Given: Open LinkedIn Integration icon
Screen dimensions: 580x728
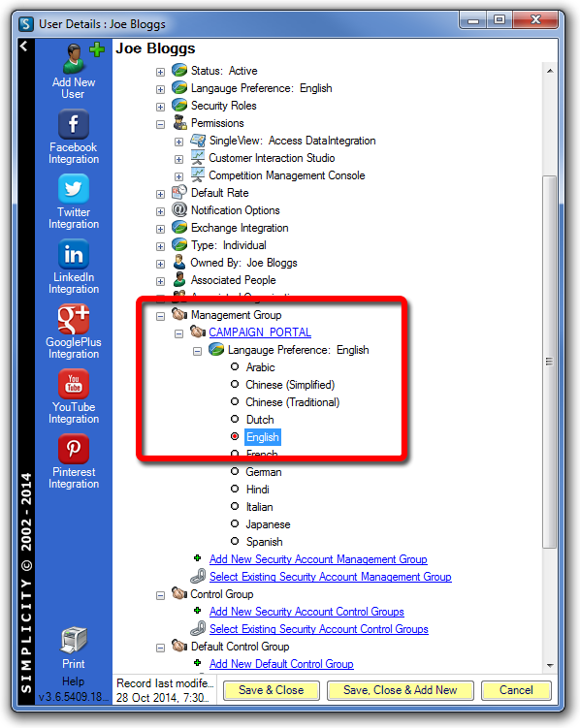Looking at the screenshot, I should (x=74, y=254).
